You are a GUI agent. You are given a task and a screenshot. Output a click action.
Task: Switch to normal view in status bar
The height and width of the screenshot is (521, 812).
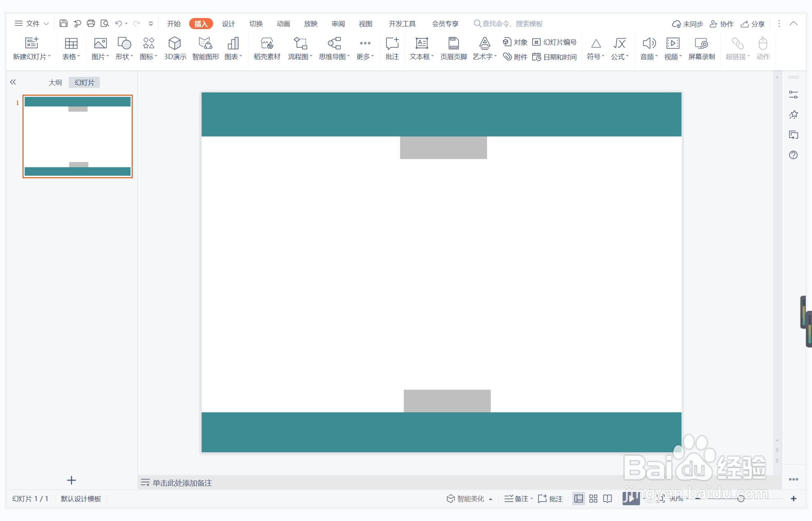[x=579, y=498]
